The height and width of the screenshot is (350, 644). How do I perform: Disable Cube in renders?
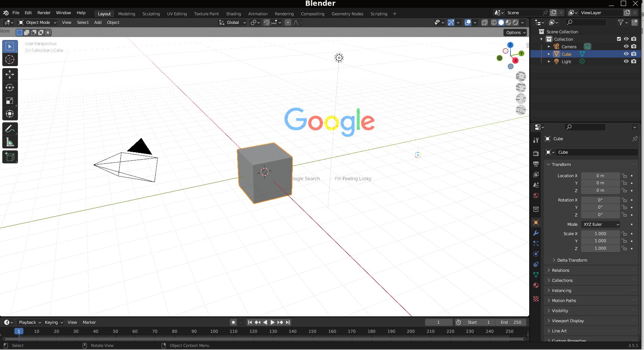pos(634,54)
